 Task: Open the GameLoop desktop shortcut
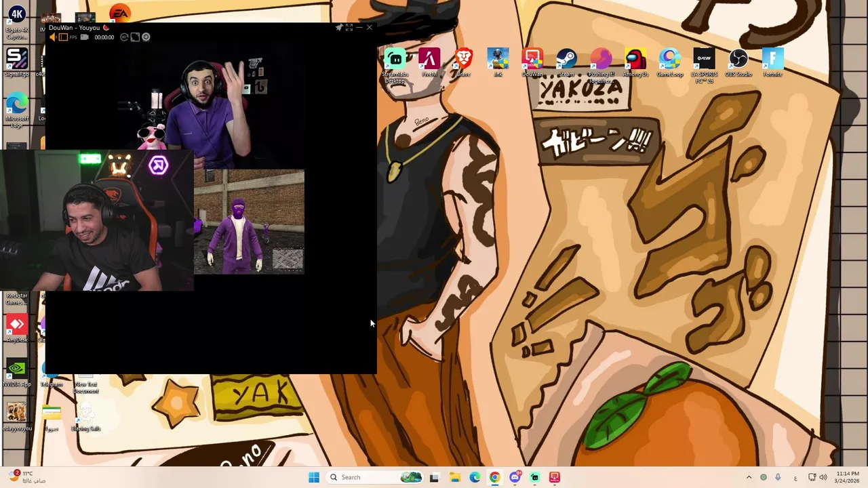click(x=670, y=62)
